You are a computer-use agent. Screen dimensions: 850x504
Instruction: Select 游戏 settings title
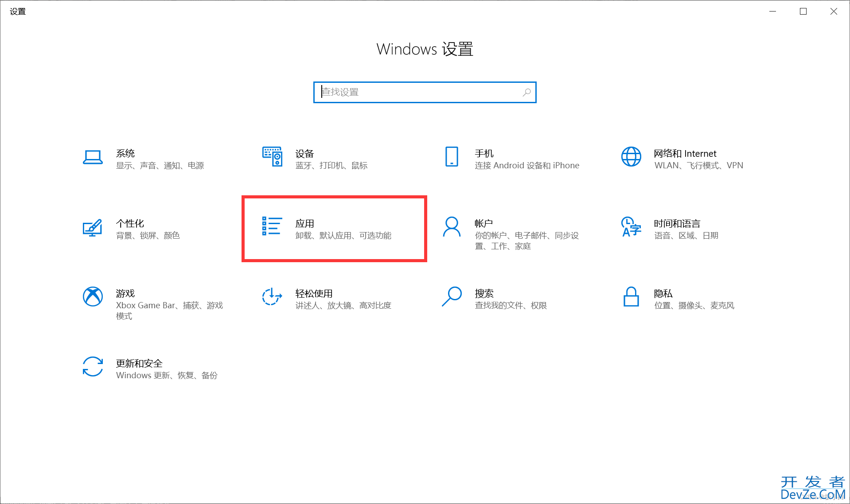pos(125,293)
